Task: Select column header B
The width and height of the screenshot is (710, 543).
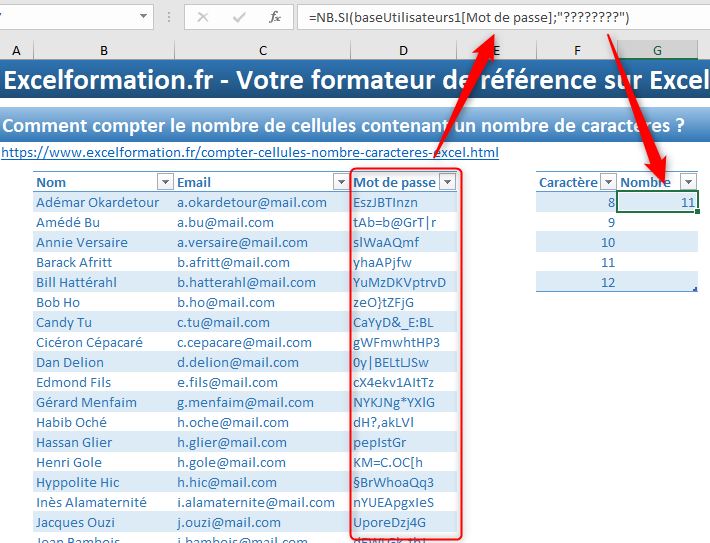Action: pyautogui.click(x=104, y=50)
